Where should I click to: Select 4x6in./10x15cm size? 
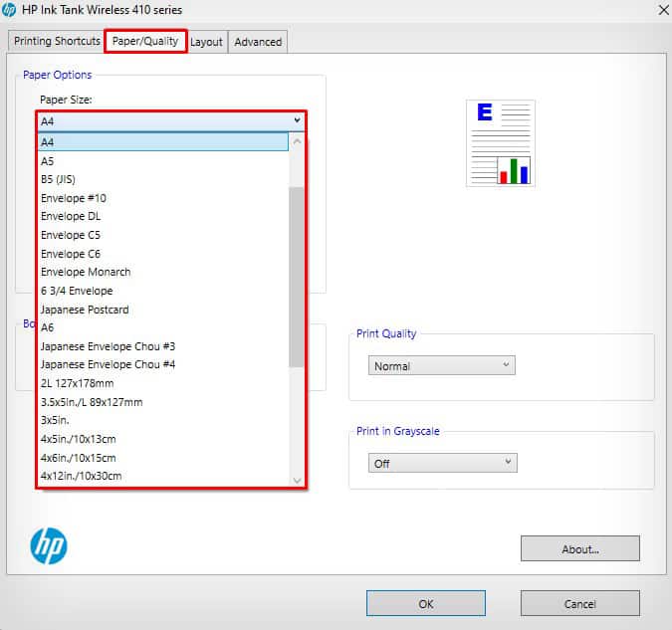163,458
